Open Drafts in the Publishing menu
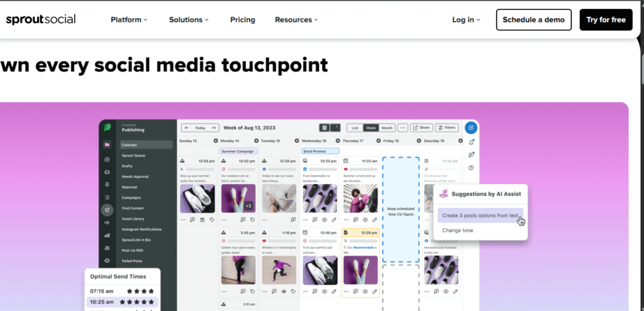 [127, 166]
